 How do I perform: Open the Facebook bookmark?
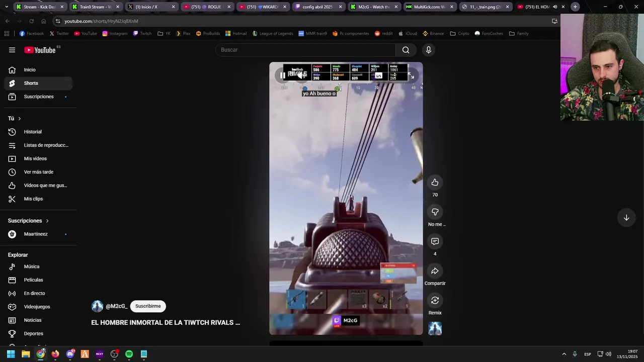click(x=32, y=34)
